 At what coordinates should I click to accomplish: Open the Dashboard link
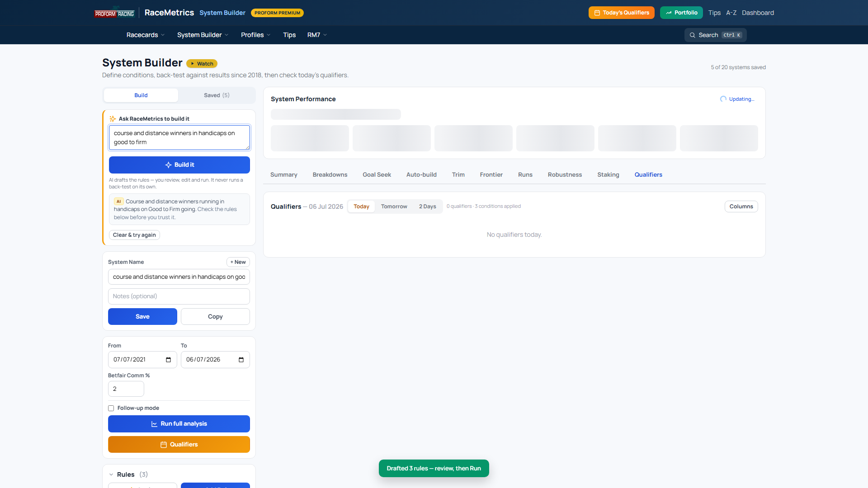[758, 13]
